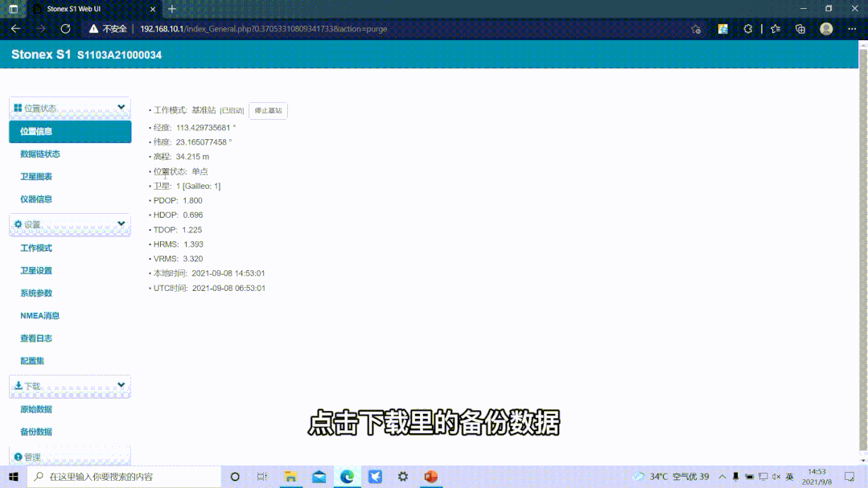Open the browser profile avatar
Screen dimensions: 868x488
click(826, 28)
